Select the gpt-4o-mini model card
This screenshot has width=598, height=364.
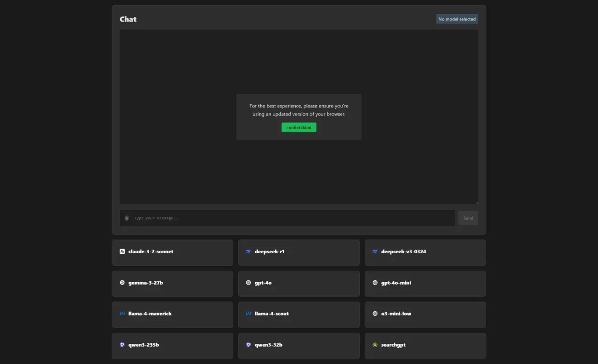[426, 284]
